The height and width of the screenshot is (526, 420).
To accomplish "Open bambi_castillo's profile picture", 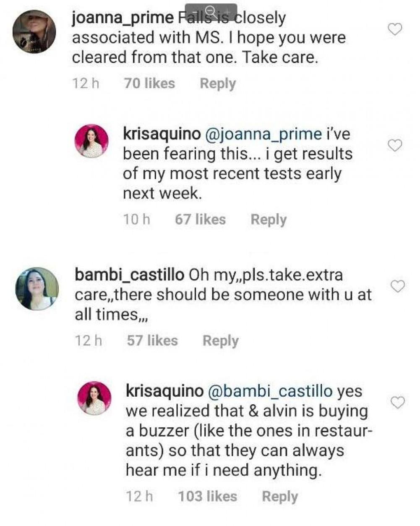I will pos(37,289).
